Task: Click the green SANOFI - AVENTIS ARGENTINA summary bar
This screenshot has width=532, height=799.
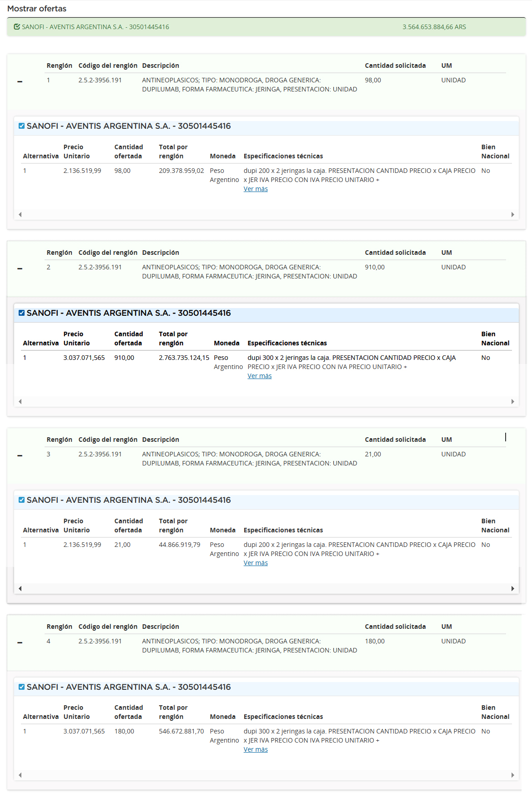Action: (266, 27)
